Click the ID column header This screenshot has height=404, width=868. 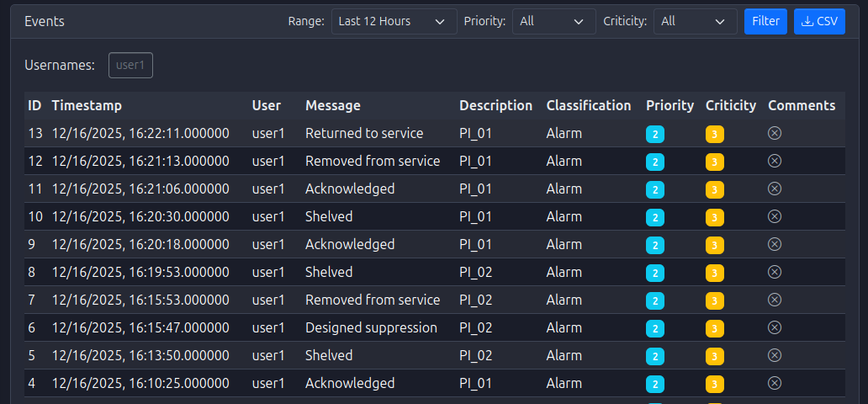(34, 105)
